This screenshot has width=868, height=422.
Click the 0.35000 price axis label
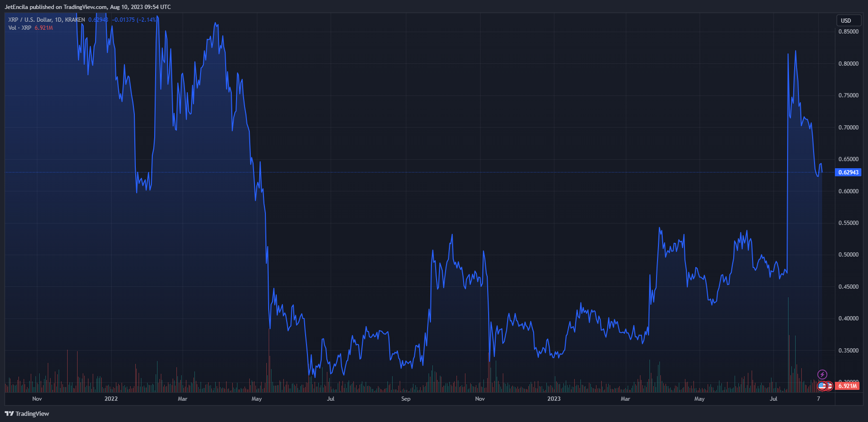click(x=849, y=351)
